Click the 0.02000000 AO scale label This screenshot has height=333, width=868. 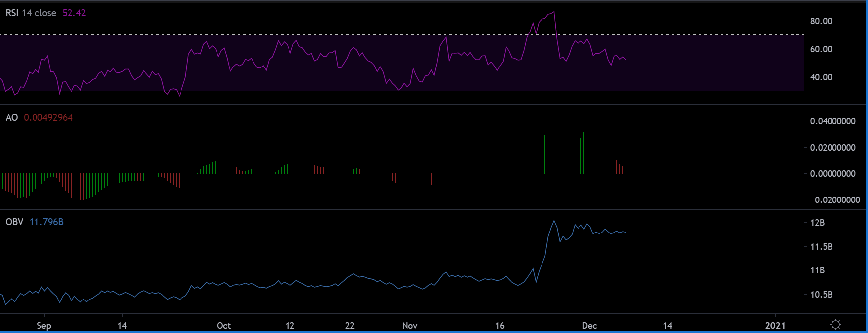click(x=833, y=148)
